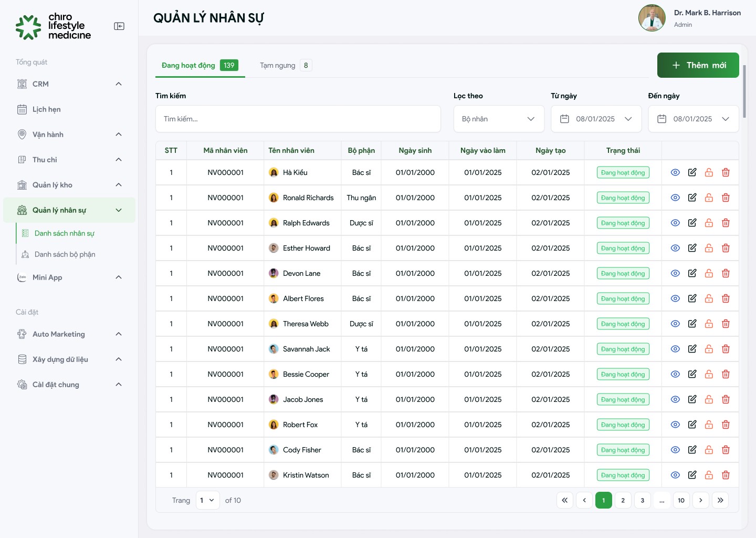Open the Từ ngày date dropdown

tap(596, 119)
